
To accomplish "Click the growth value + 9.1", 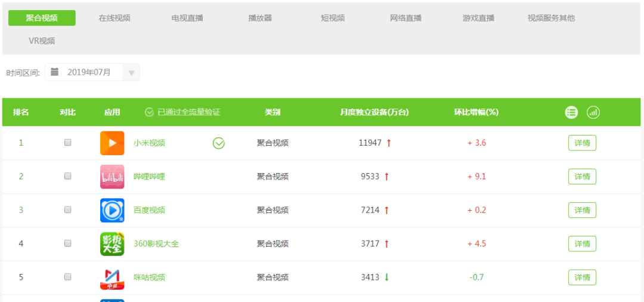I will 477,177.
